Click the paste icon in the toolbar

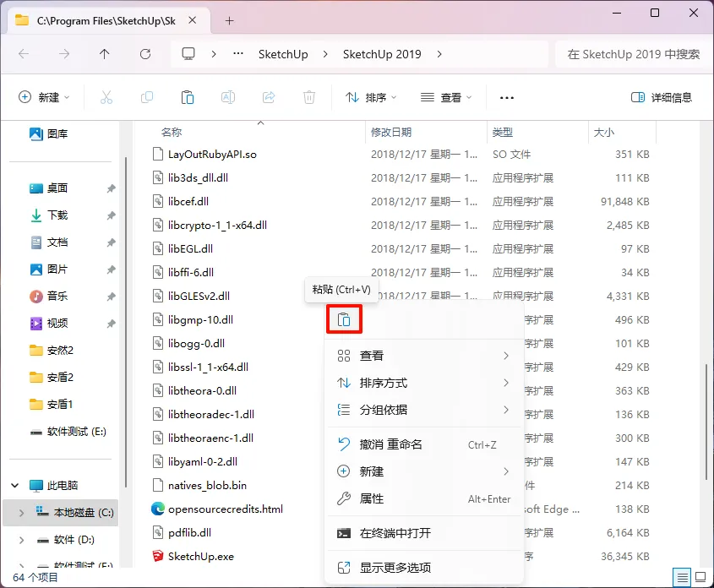pyautogui.click(x=187, y=97)
